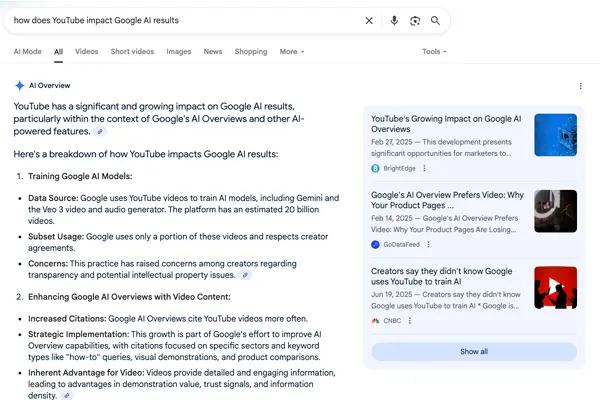
Task: Click 'Feb 14, 2025' snippet text
Action: click(x=391, y=218)
